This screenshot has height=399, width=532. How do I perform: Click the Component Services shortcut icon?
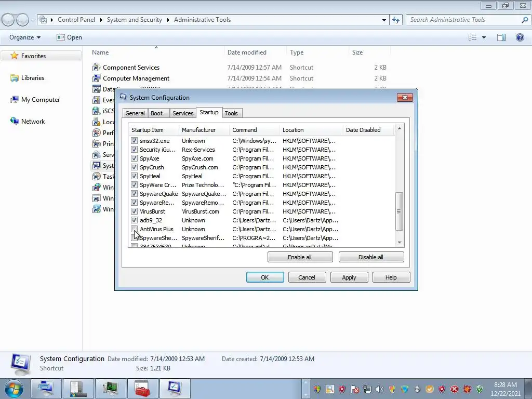coord(96,67)
